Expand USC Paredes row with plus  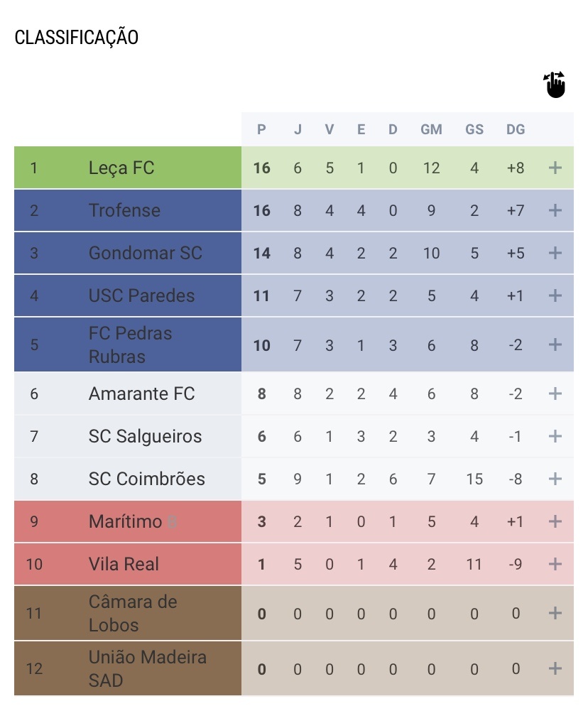(x=555, y=295)
